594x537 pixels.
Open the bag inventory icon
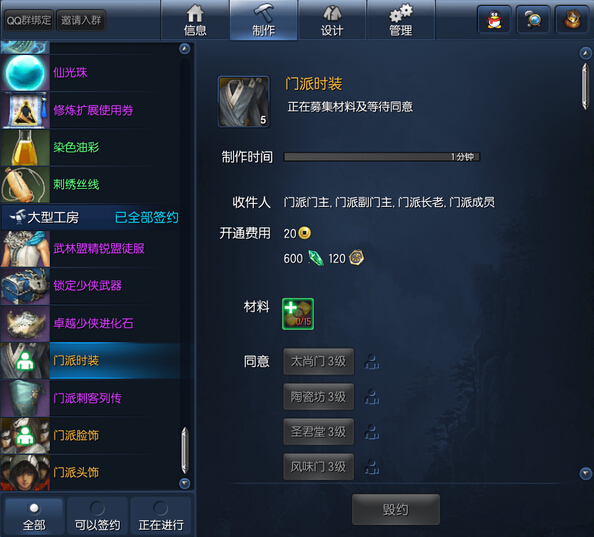point(572,20)
